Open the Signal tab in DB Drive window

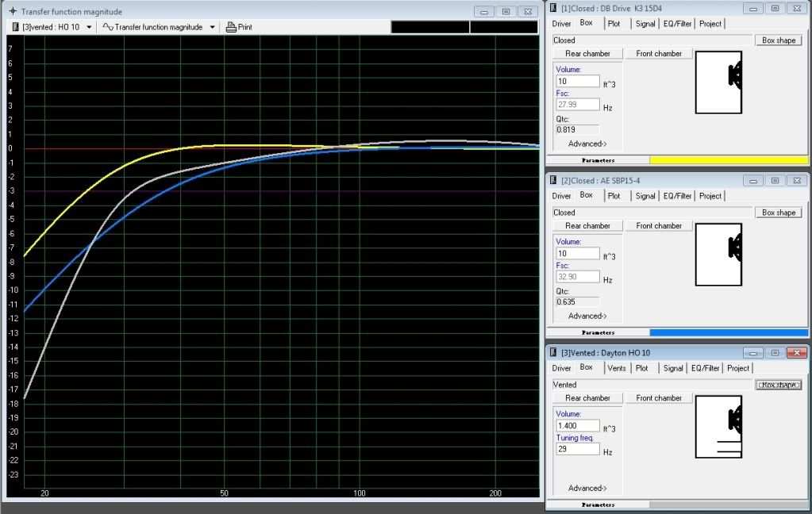tap(645, 24)
